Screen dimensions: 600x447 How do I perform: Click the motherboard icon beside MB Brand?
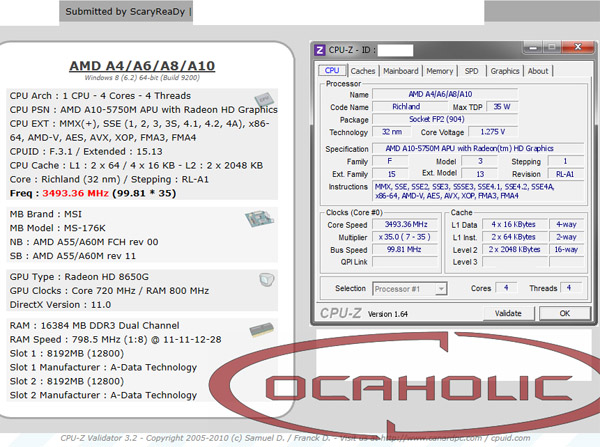pos(259,219)
